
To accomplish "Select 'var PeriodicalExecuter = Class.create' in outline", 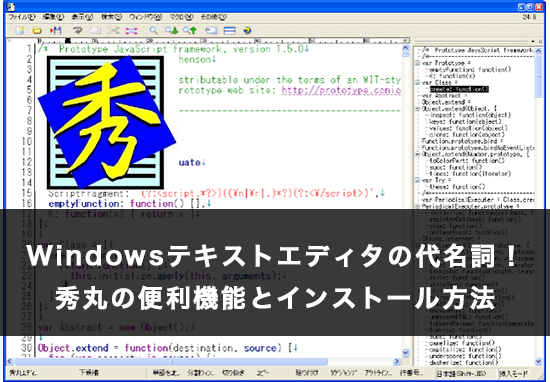I will [478, 200].
